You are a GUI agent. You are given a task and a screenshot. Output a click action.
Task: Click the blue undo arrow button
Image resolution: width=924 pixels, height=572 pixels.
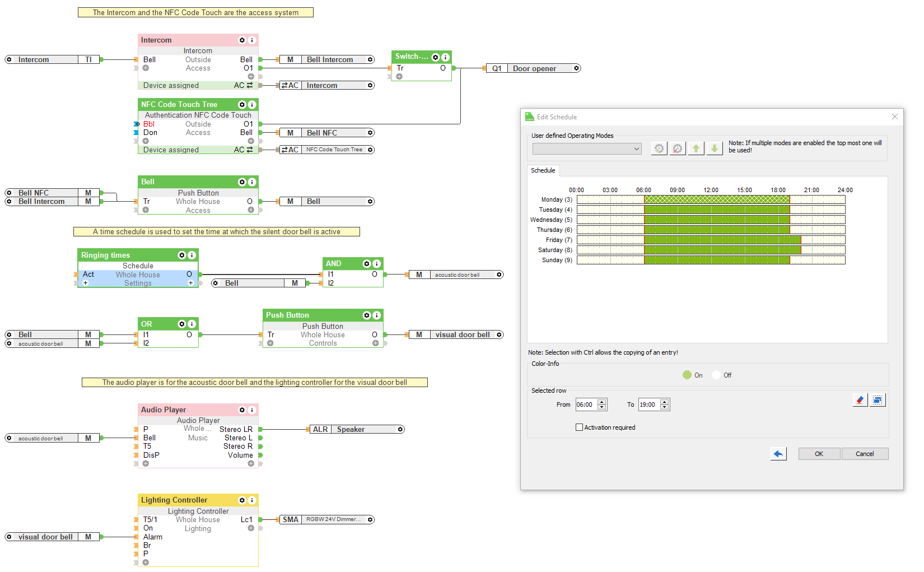(x=778, y=454)
